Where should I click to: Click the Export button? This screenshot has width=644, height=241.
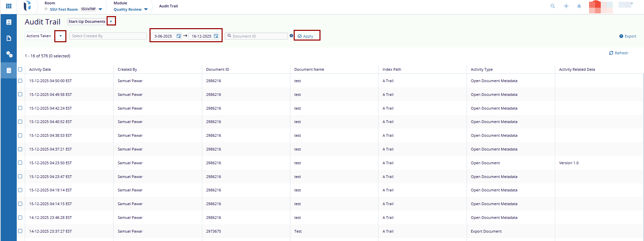628,36
